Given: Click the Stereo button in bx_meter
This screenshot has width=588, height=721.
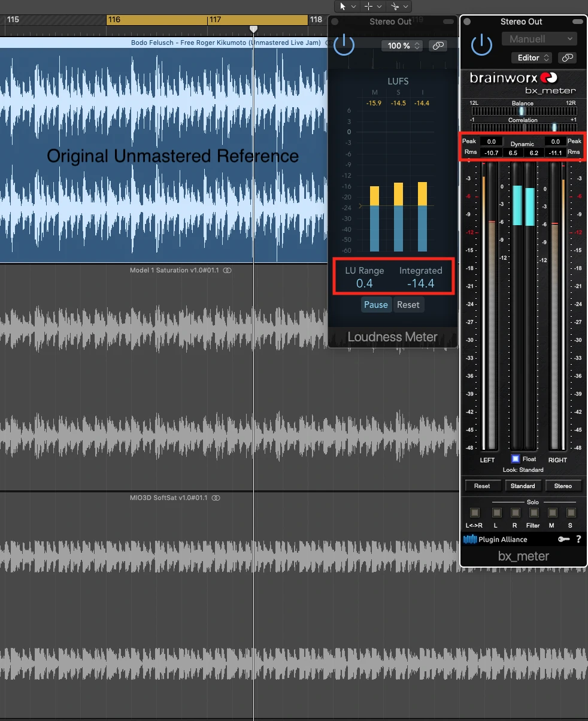Looking at the screenshot, I should click(563, 486).
